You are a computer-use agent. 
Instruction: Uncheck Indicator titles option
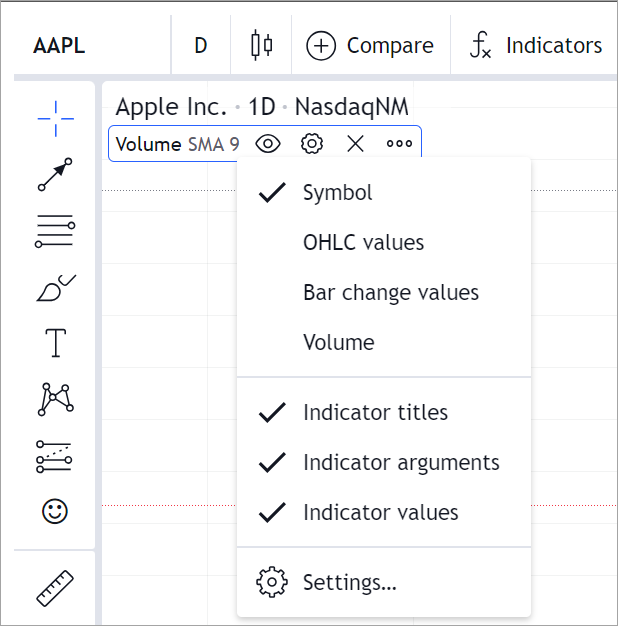click(384, 412)
